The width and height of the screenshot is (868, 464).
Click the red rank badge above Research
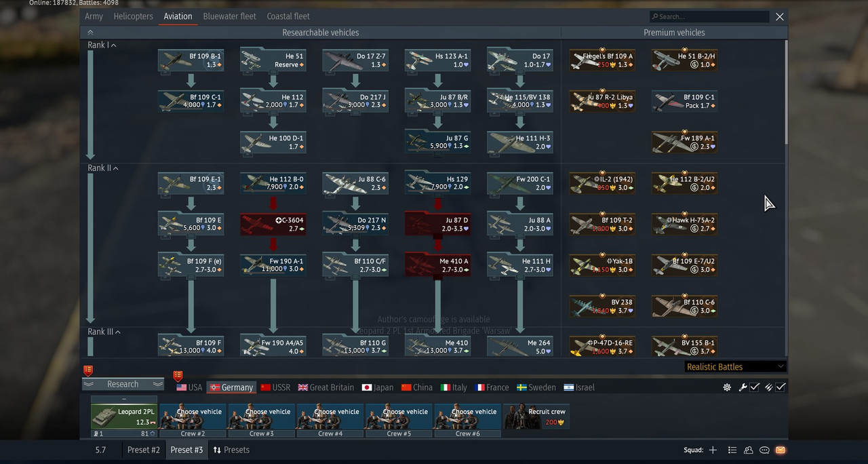pos(87,370)
